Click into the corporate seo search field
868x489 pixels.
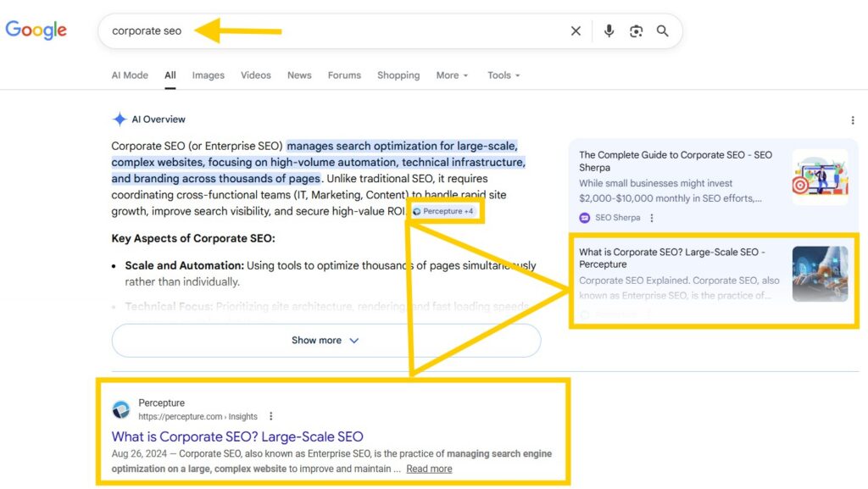(x=339, y=31)
